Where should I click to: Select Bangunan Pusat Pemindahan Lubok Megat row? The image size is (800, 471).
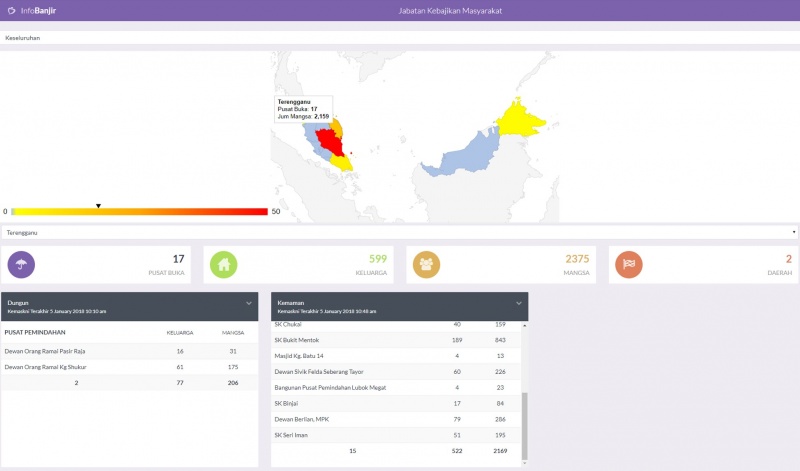[x=396, y=387]
